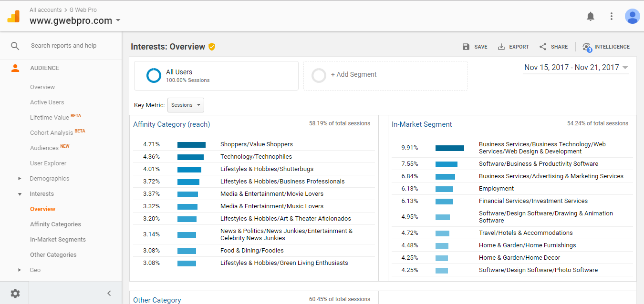This screenshot has width=644, height=304.
Task: Open the Intelligence panel
Action: click(x=606, y=47)
